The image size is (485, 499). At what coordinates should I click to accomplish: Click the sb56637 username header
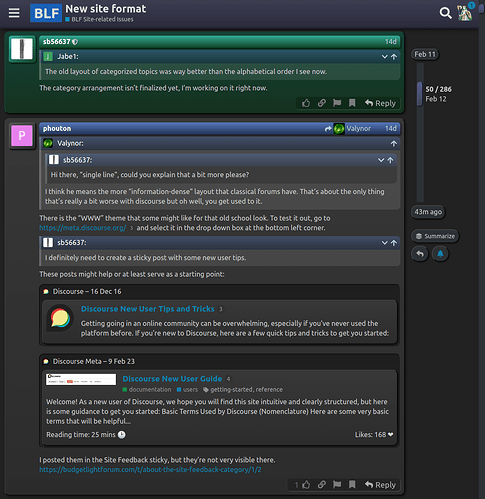click(x=56, y=42)
